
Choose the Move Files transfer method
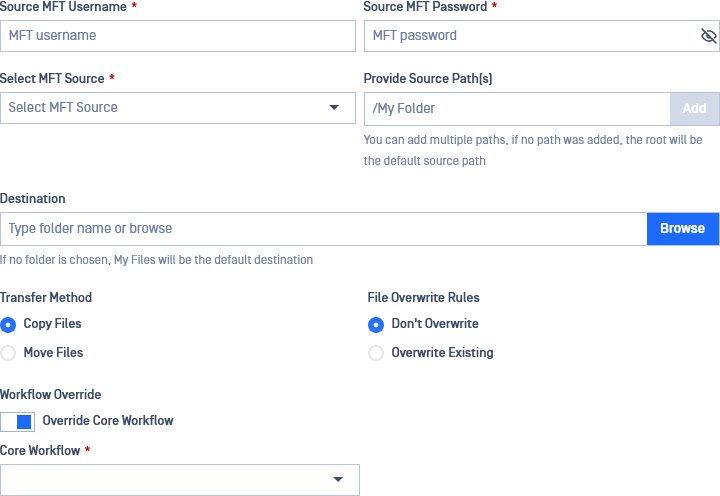point(8,353)
